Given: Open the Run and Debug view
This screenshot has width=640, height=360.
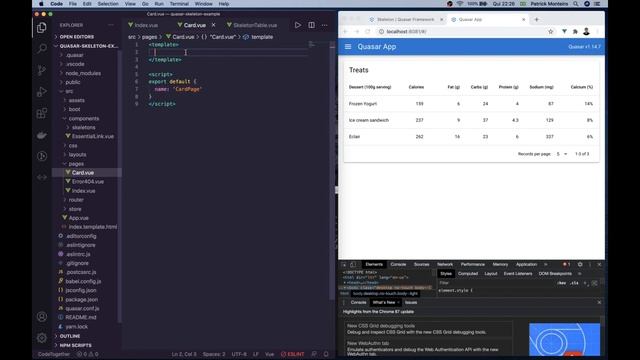Looking at the screenshot, I should [42, 92].
